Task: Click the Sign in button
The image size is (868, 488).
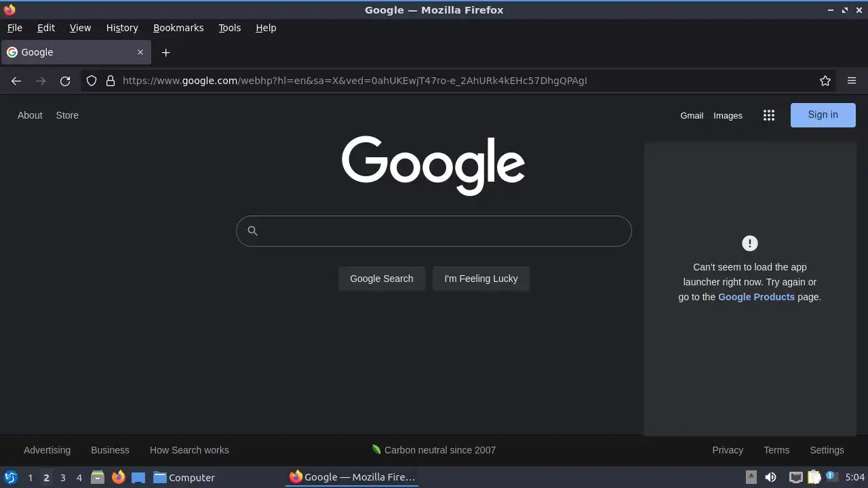Action: click(823, 115)
